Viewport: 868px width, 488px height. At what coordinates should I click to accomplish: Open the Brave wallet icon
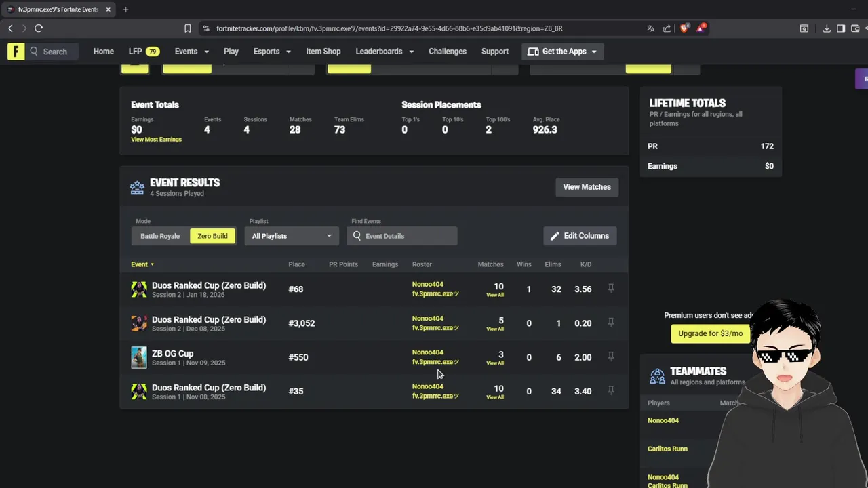tap(855, 28)
